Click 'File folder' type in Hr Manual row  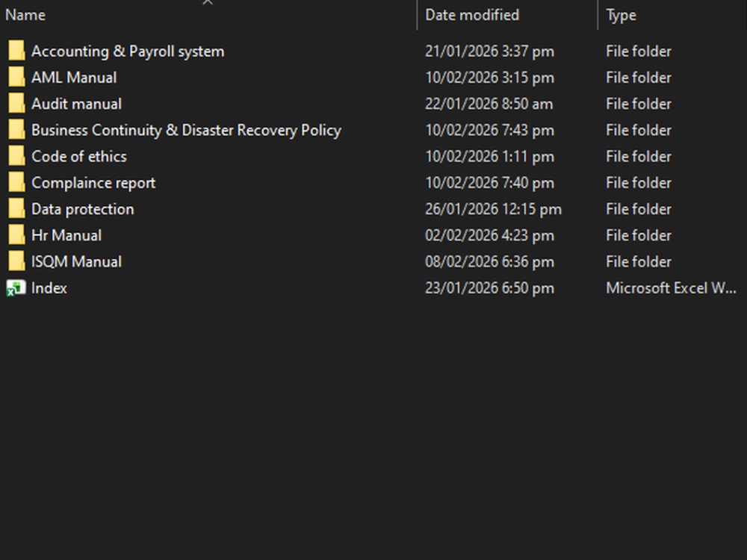[639, 235]
